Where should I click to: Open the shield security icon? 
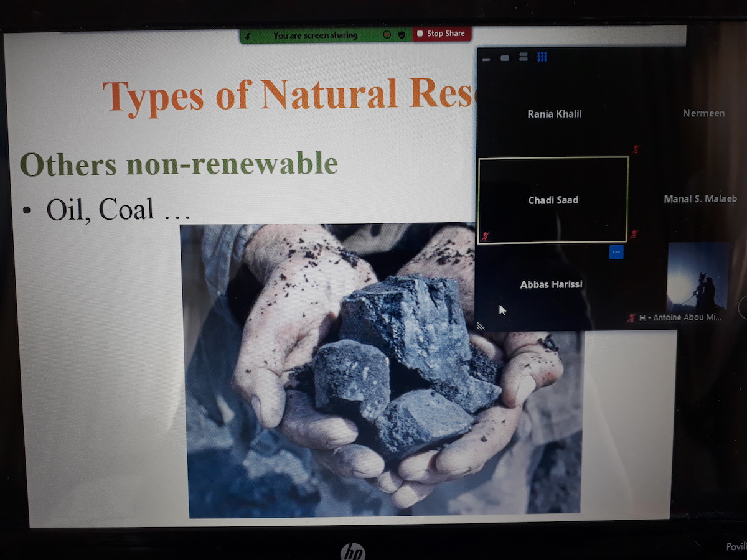pos(402,35)
